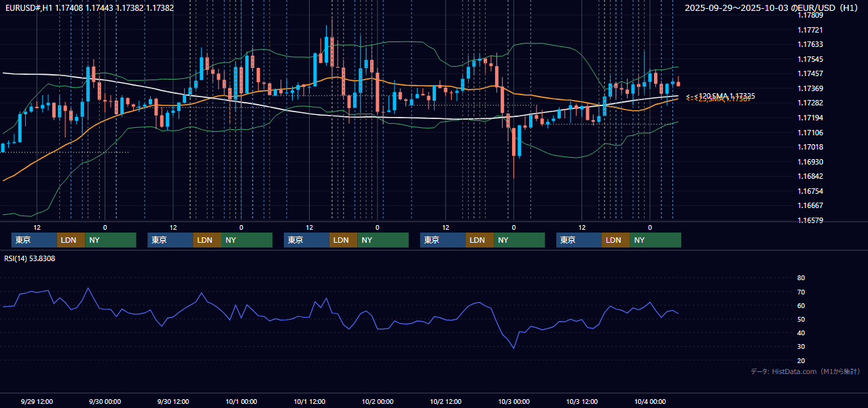Click the 10/1 12:00 time axis label
Viewport: 868px width, 408px height.
click(x=309, y=401)
